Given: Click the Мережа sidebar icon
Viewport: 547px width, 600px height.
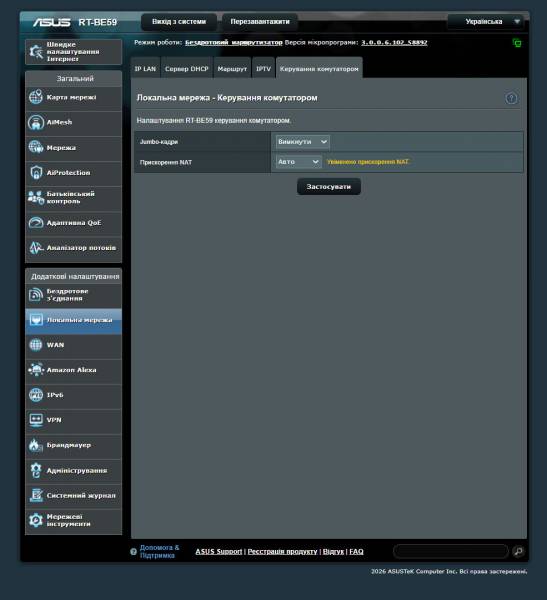Looking at the screenshot, I should tap(36, 147).
